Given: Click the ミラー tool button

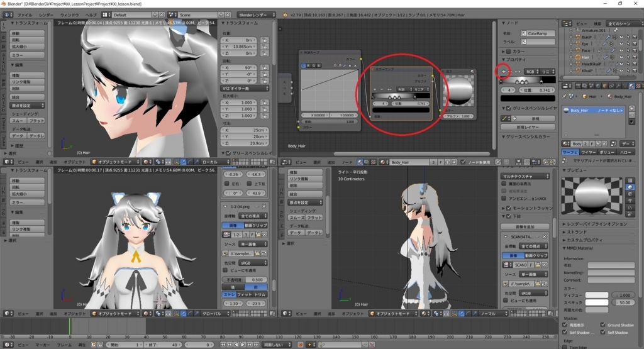Looking at the screenshot, I should [27, 55].
